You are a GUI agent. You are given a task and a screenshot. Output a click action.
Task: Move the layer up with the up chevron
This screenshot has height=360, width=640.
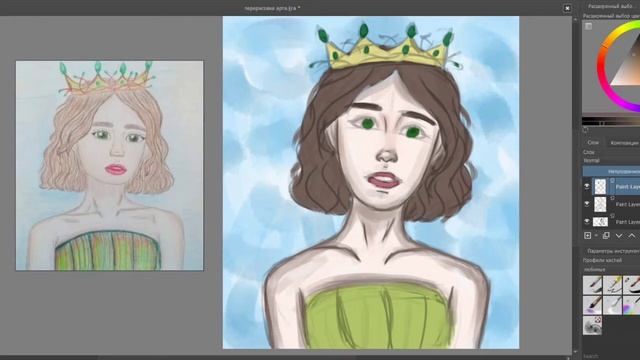(x=632, y=236)
